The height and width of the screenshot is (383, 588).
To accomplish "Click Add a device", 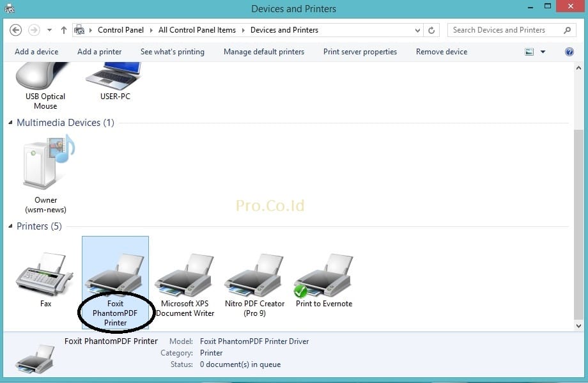I will click(x=36, y=52).
